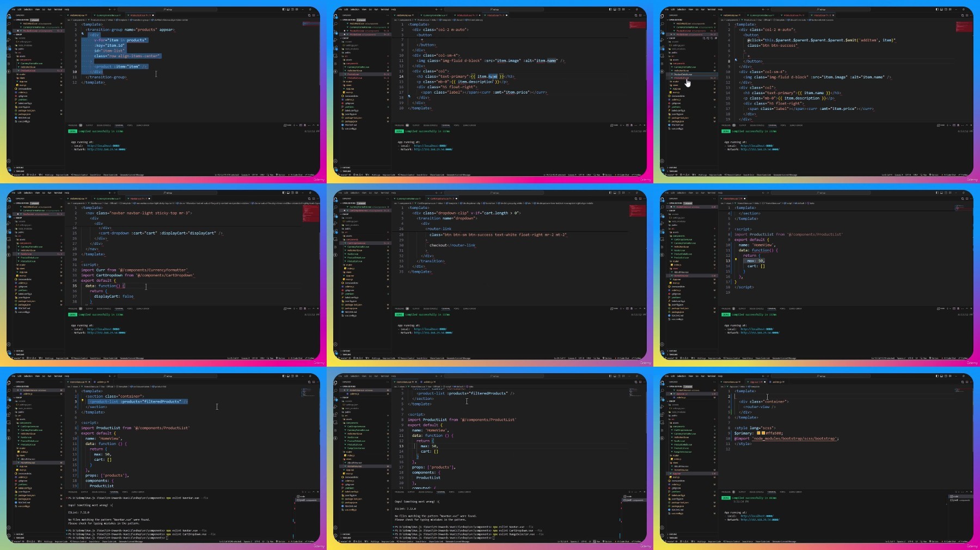Open Search in HomeView window showing compiled terminal
Screen dimensions: 980x550
click(x=663, y=208)
